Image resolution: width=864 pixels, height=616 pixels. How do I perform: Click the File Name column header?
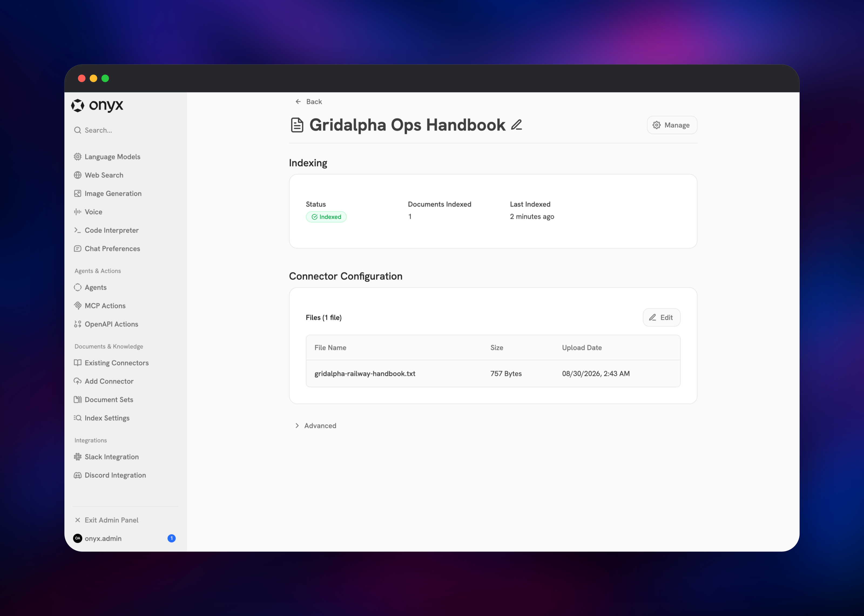(x=330, y=348)
